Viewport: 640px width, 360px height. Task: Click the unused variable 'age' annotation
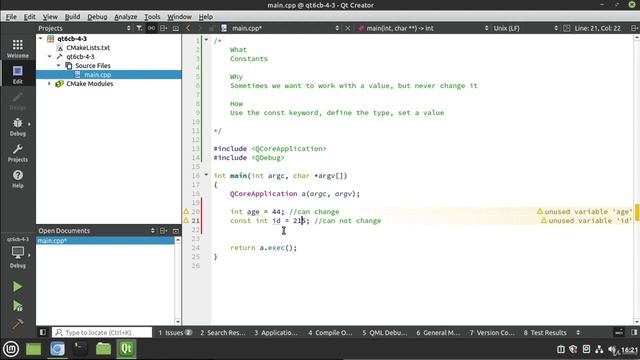pos(584,211)
